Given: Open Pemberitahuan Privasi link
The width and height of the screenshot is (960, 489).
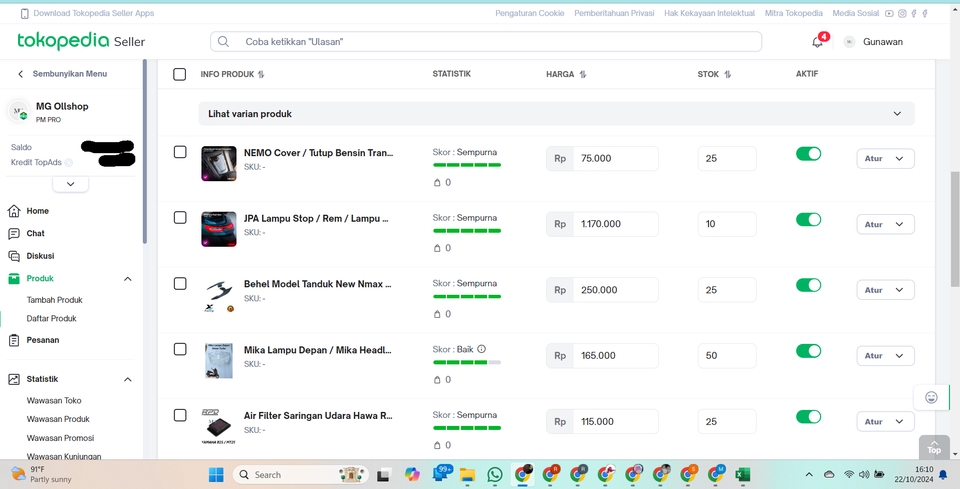Looking at the screenshot, I should tap(614, 13).
